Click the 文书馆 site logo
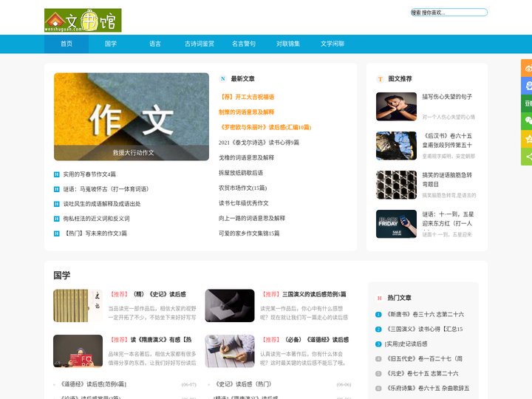The image size is (532, 399). pos(83,21)
